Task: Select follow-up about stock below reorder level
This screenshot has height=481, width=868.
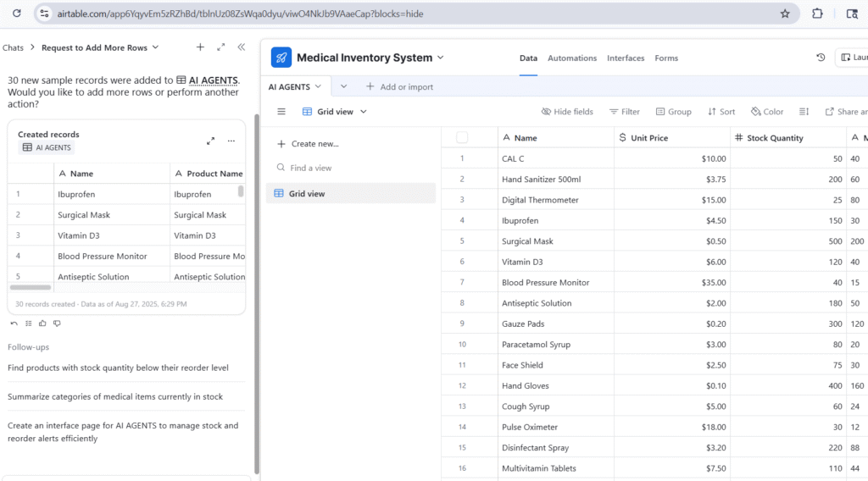Action: point(118,368)
